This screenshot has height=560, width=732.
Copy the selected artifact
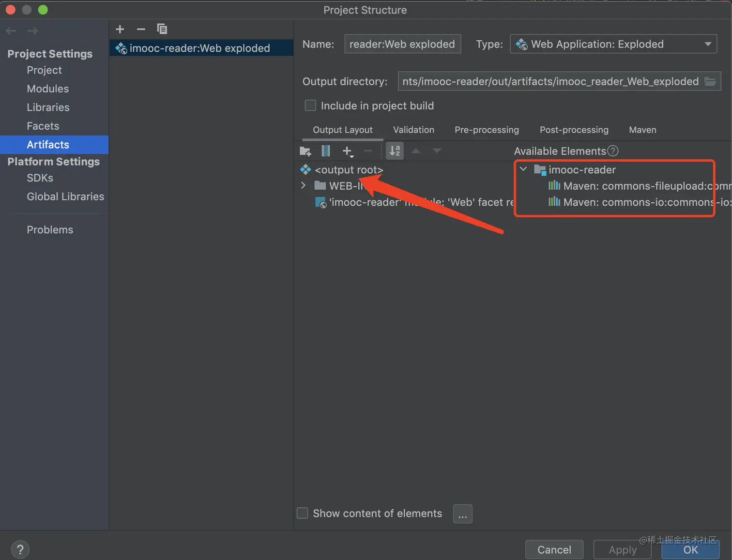pos(162,29)
